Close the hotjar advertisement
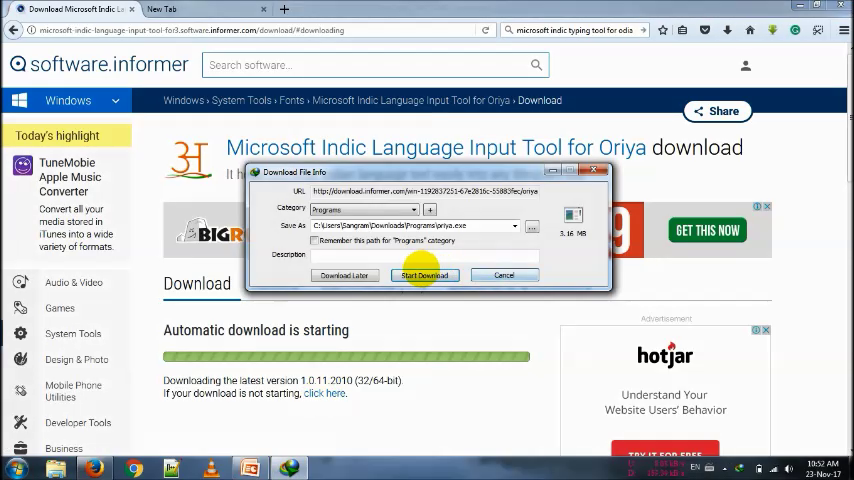The height and width of the screenshot is (480, 854). (766, 330)
